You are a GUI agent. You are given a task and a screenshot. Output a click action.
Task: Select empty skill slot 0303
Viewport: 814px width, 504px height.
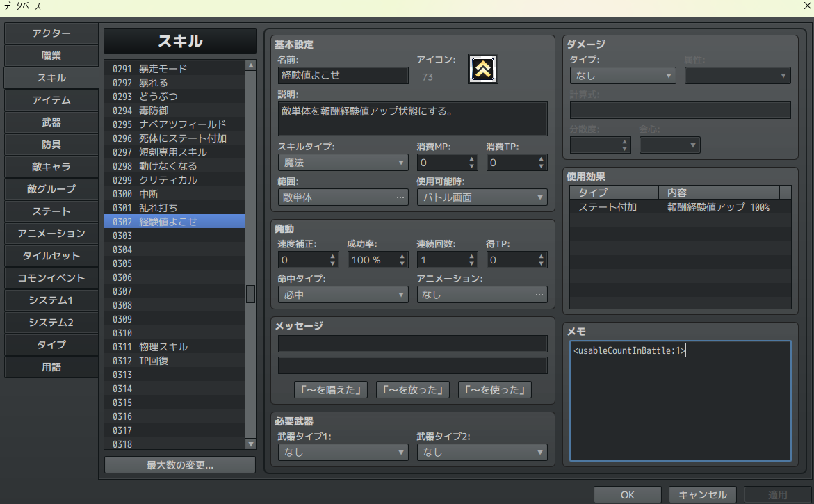[x=174, y=236]
